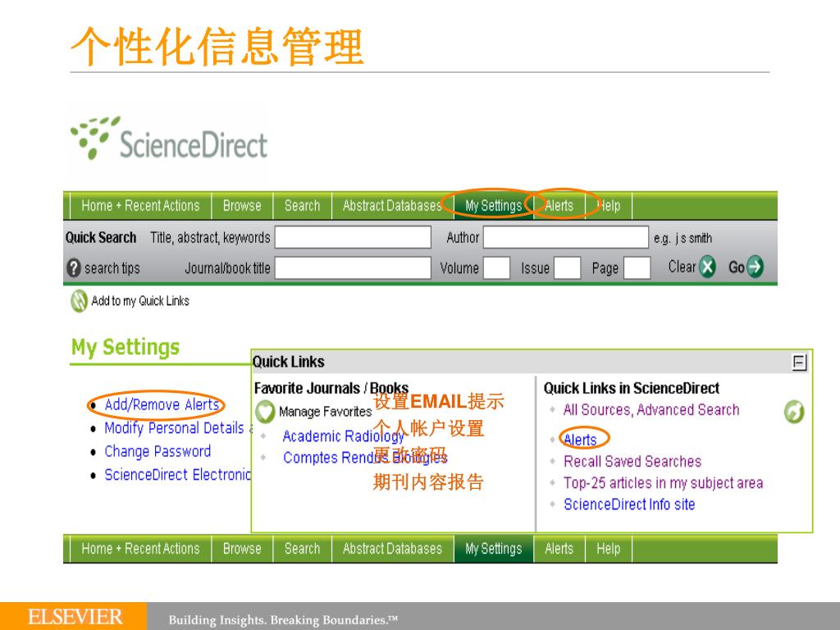Open Alerts in the bottom navigation bar
Image resolution: width=840 pixels, height=630 pixels.
pos(559,549)
